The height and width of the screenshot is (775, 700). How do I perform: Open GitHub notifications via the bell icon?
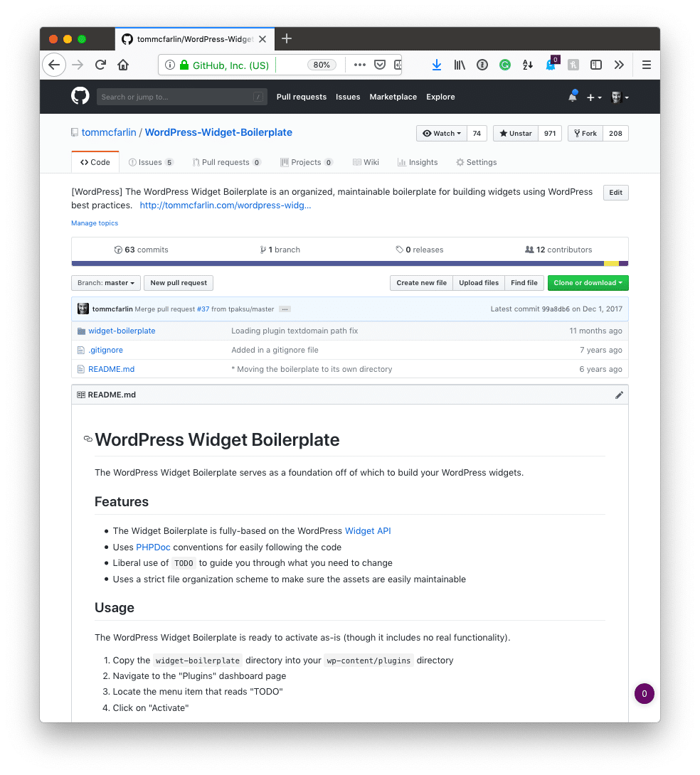click(573, 96)
